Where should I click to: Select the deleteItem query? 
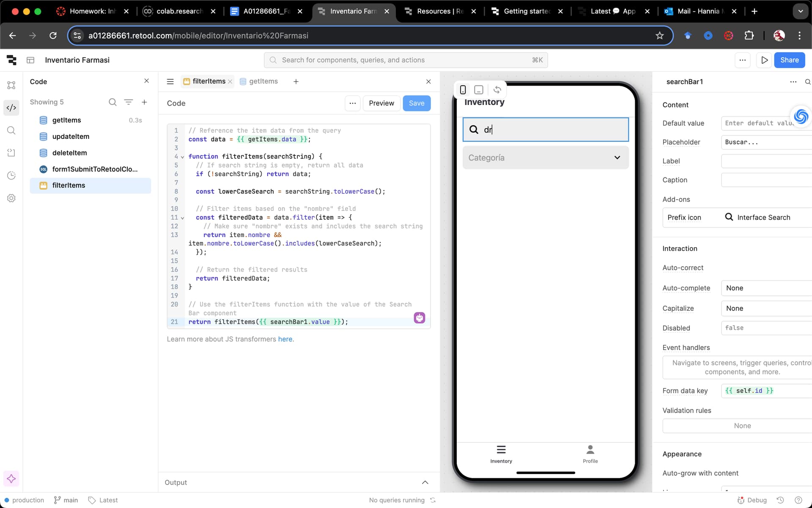pyautogui.click(x=91, y=153)
